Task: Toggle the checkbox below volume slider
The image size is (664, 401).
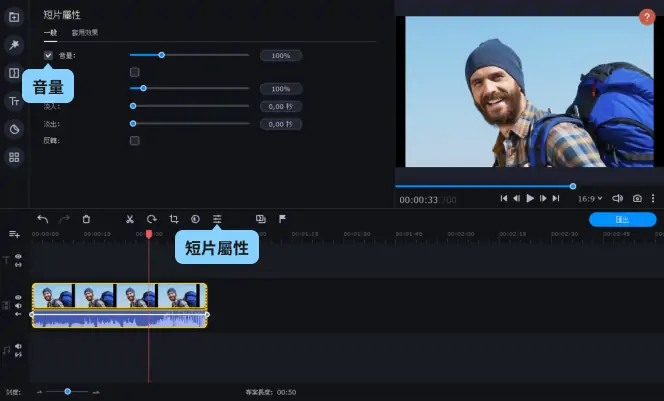Action: pos(135,72)
